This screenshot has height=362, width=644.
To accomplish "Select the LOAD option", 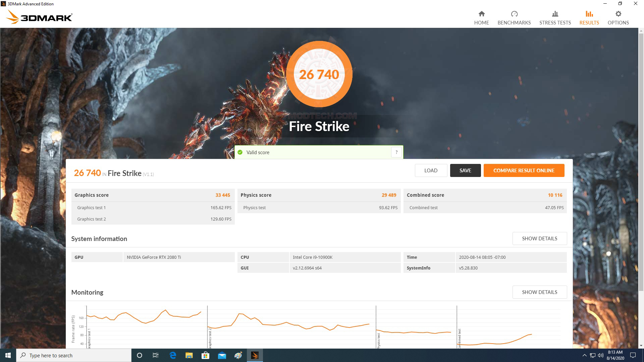I will (x=431, y=170).
